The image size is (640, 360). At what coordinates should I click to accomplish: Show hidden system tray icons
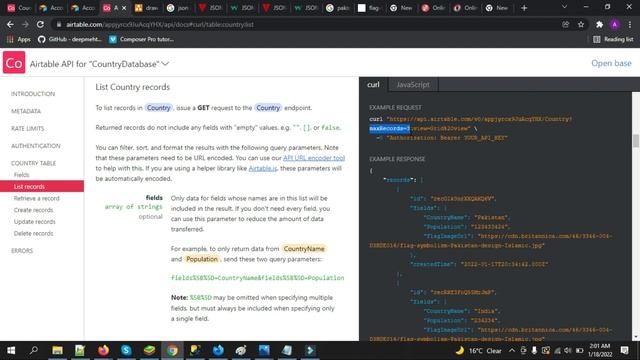(512, 350)
